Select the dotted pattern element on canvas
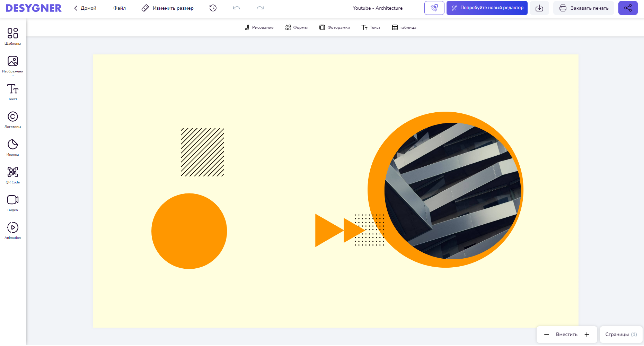 pos(369,230)
